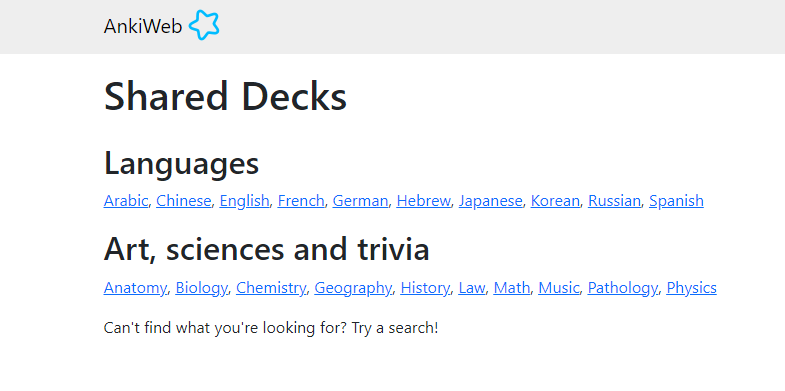Browse Chinese language decks
785x391 pixels.
point(183,201)
